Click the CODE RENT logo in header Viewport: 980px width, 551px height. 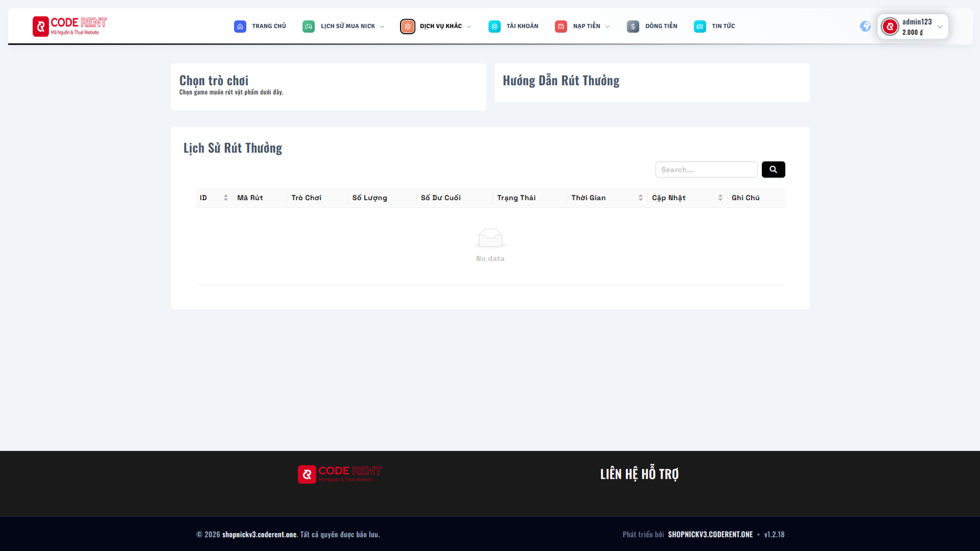pos(69,26)
